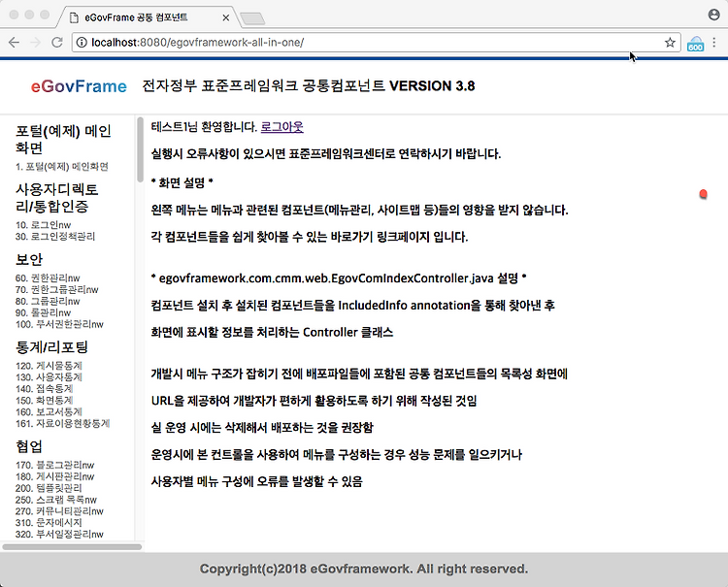Click the site info icon in address bar
728x587 pixels.
(82, 43)
